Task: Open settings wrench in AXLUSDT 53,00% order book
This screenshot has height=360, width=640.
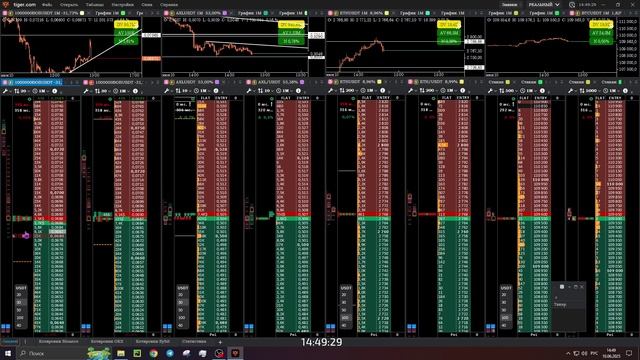Action: pyautogui.click(x=167, y=91)
